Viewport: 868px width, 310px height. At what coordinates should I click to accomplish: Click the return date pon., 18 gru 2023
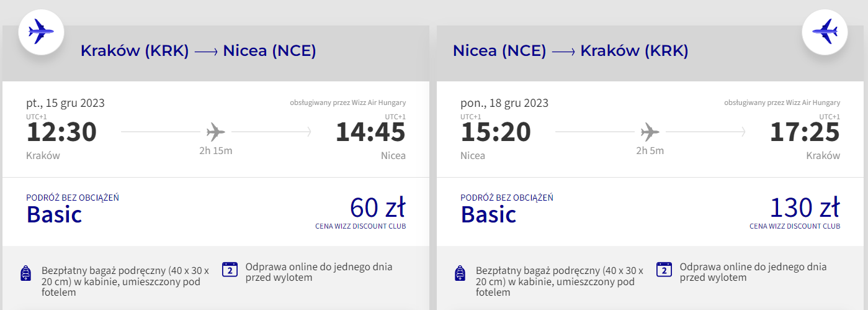[504, 103]
